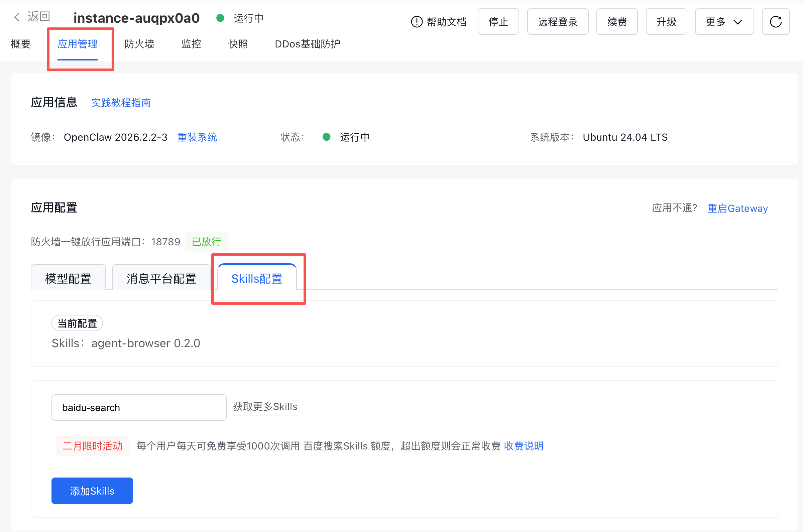Click the baidu-search skills input field

tap(139, 407)
